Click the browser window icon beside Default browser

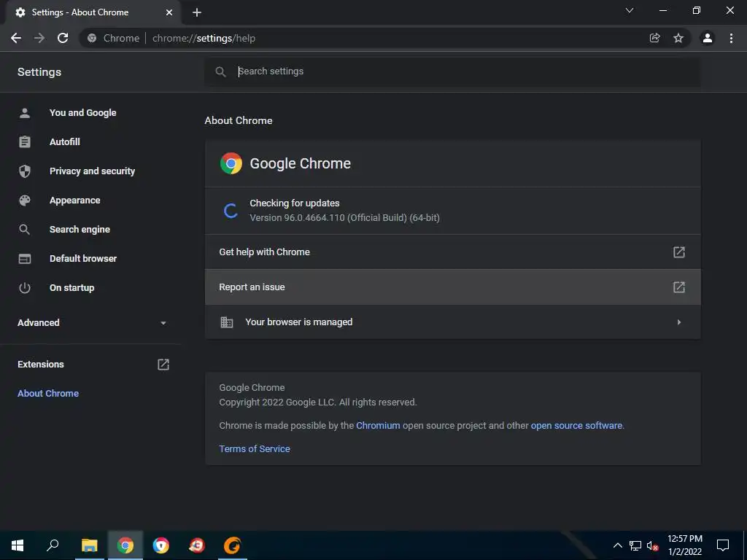(25, 259)
